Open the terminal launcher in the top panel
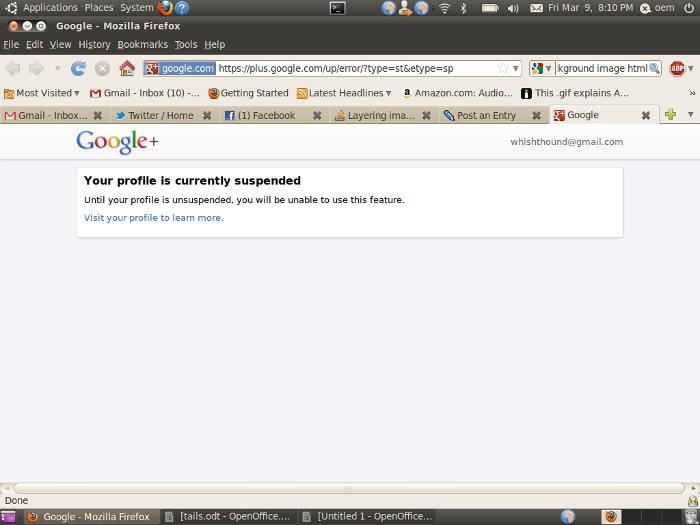This screenshot has width=700, height=525. click(x=338, y=8)
